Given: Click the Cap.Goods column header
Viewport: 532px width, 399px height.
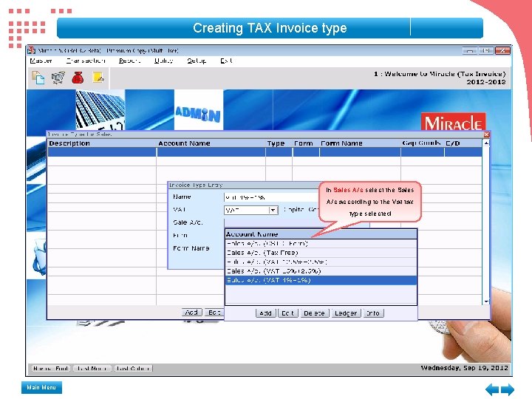Looking at the screenshot, I should [422, 143].
